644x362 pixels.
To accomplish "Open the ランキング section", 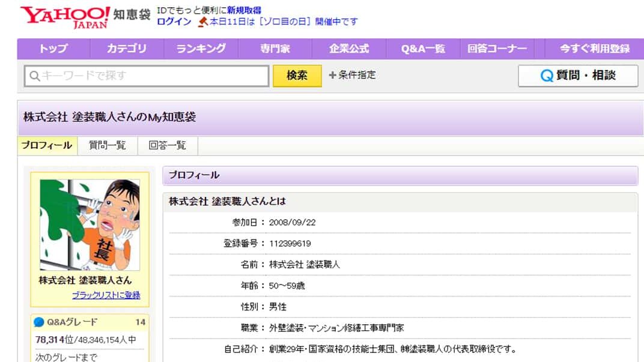I will [x=201, y=49].
